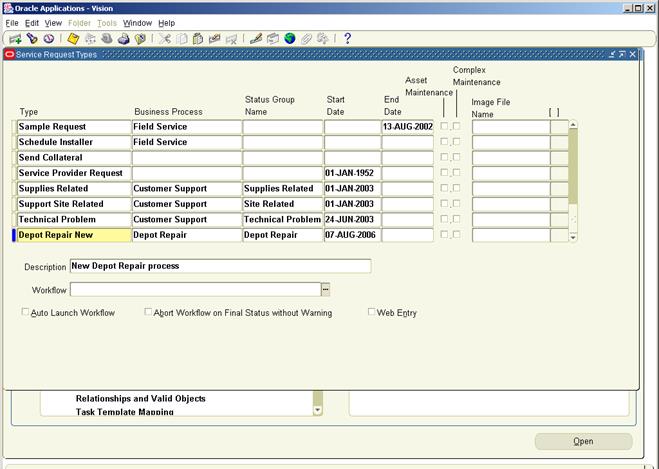Click the Copy toolbar icon
Image resolution: width=659 pixels, height=469 pixels.
[182, 39]
